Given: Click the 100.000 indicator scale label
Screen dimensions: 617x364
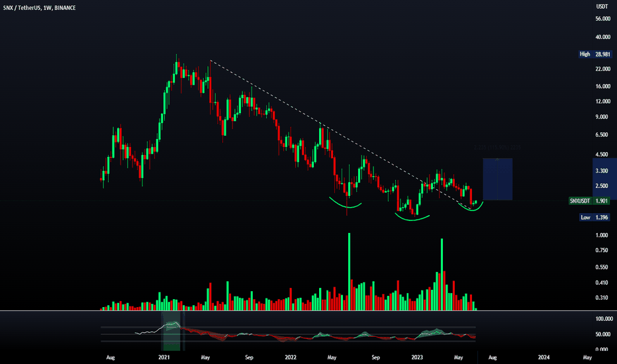Looking at the screenshot, I should [x=604, y=319].
